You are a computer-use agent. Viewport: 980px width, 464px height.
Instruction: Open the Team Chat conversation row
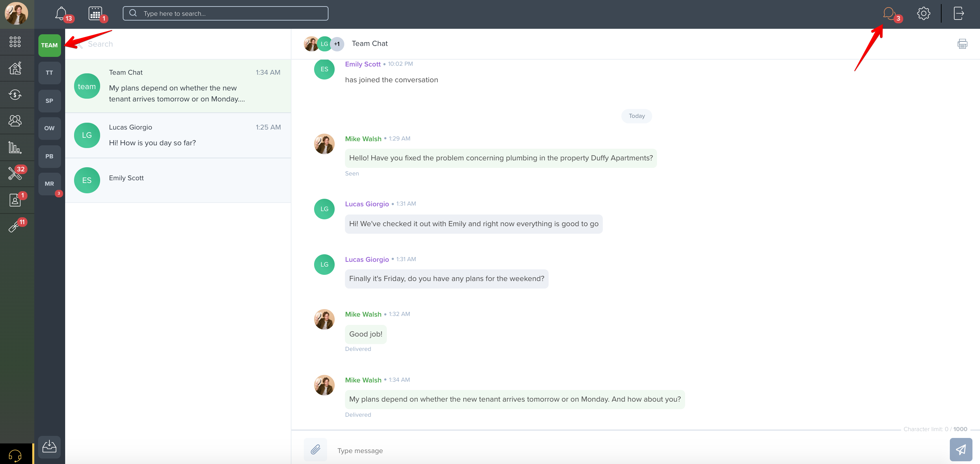tap(178, 86)
